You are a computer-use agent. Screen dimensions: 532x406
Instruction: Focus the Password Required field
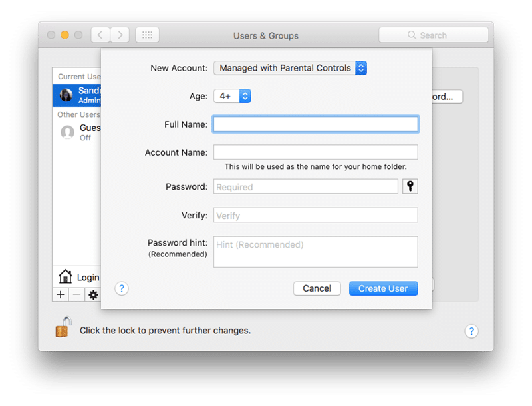click(x=305, y=187)
